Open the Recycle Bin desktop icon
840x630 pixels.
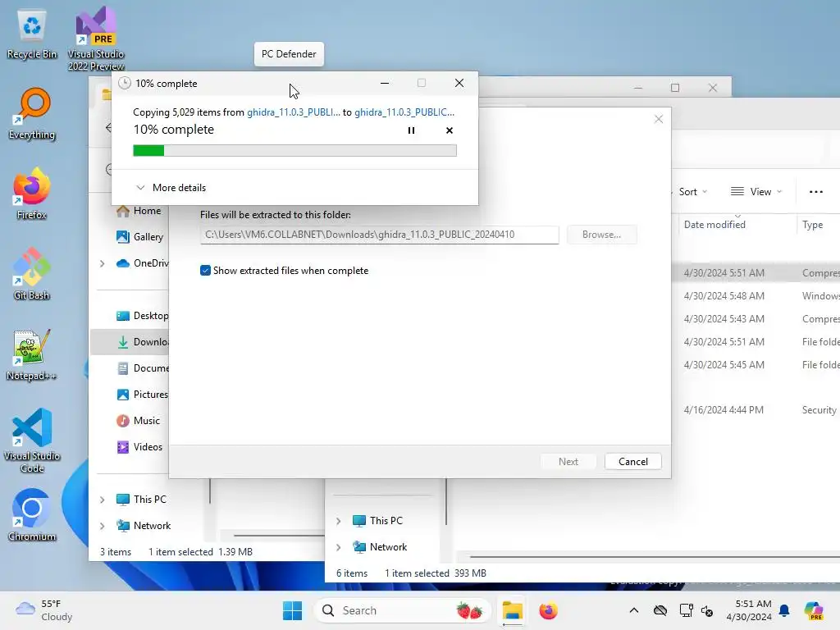pos(32,34)
